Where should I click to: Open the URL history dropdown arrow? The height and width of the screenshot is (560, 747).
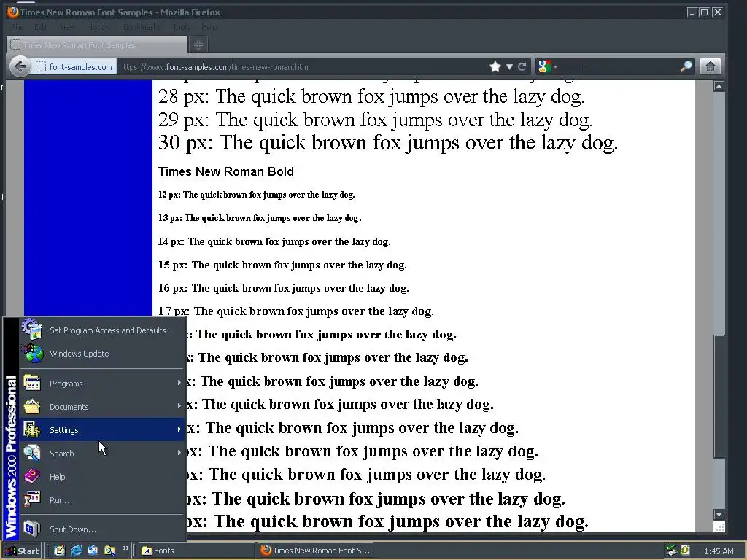(509, 66)
